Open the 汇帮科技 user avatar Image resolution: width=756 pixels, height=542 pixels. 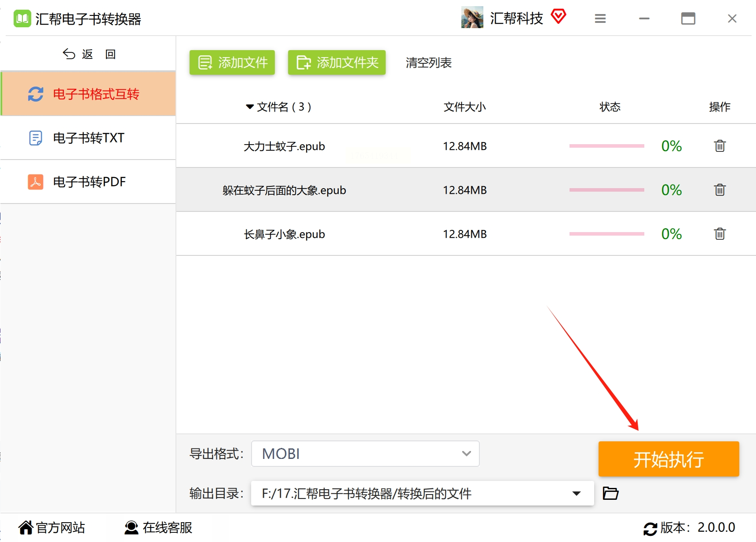point(472,18)
